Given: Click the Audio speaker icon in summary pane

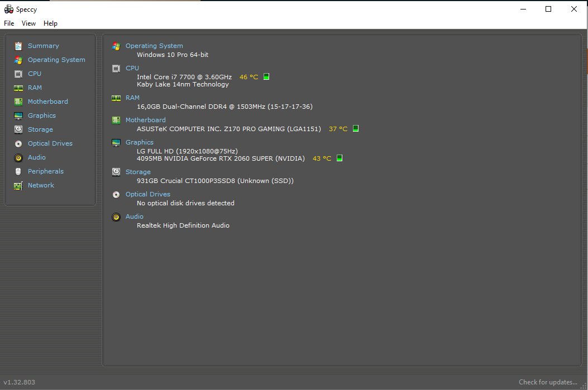Looking at the screenshot, I should (x=116, y=217).
